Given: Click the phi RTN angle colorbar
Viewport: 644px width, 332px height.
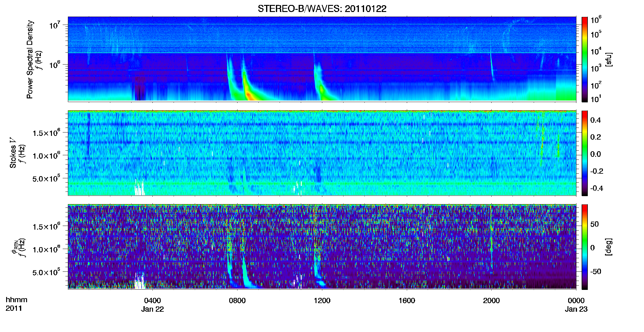Looking at the screenshot, I should pyautogui.click(x=585, y=247).
